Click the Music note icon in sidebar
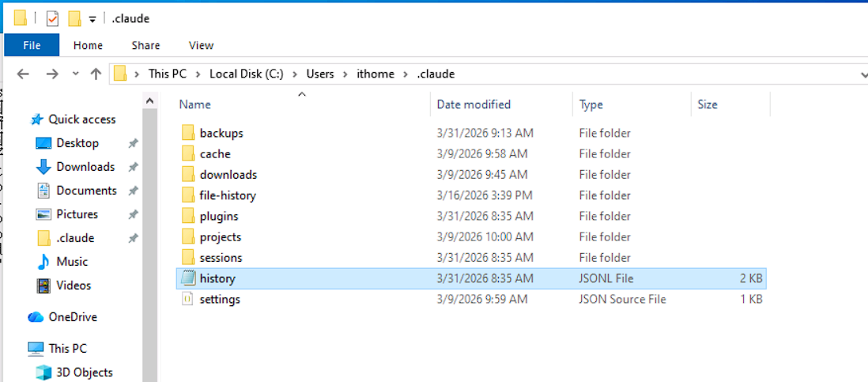Screen dimensions: 868x382 point(43,262)
